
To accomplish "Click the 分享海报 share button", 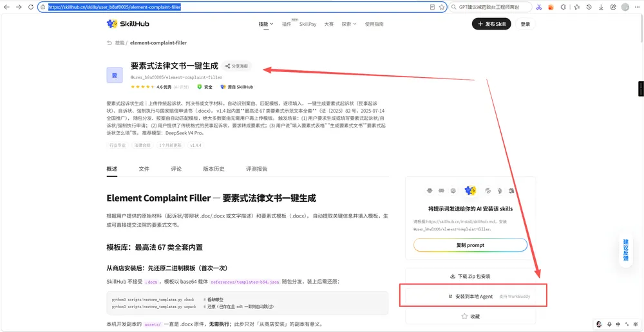I will point(236,66).
